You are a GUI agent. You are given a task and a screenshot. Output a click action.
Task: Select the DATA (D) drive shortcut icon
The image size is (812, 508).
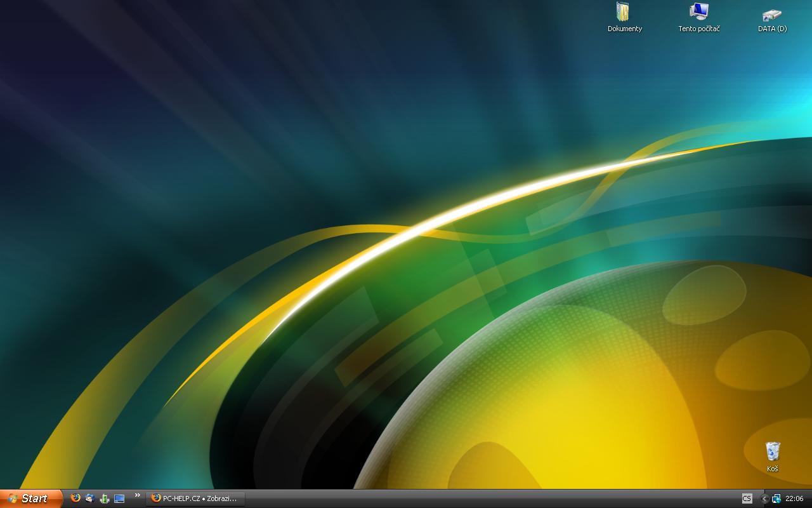tap(772, 13)
